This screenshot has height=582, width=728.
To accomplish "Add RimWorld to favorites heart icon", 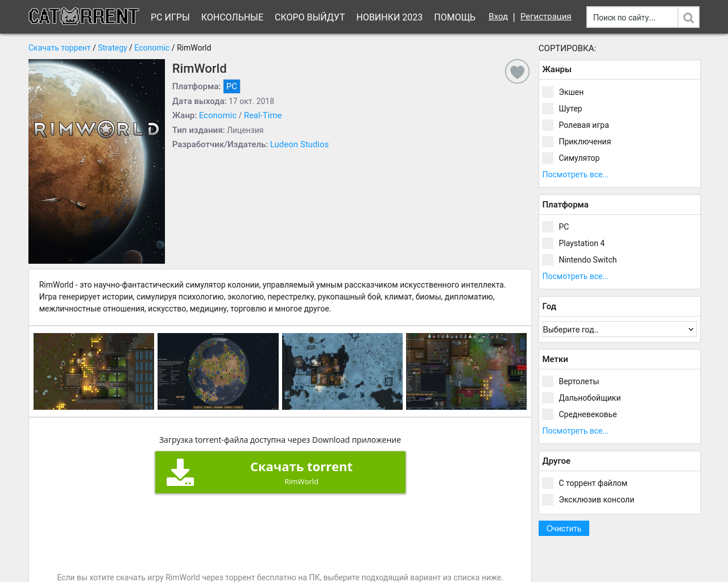I will pos(517,72).
